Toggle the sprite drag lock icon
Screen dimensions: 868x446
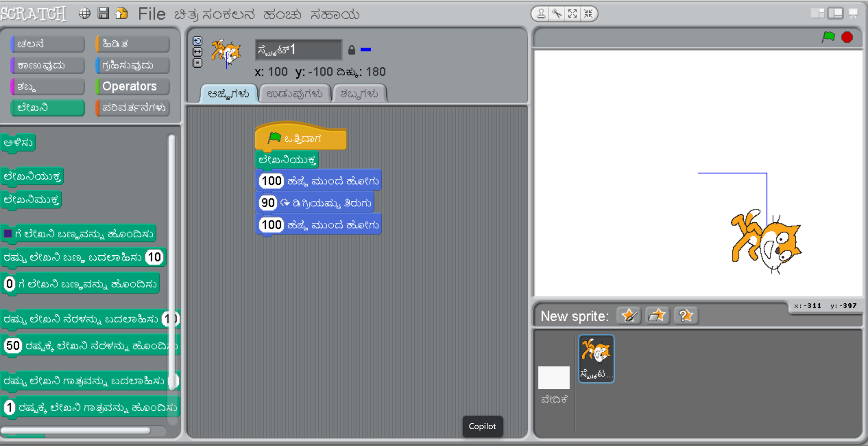tap(351, 50)
